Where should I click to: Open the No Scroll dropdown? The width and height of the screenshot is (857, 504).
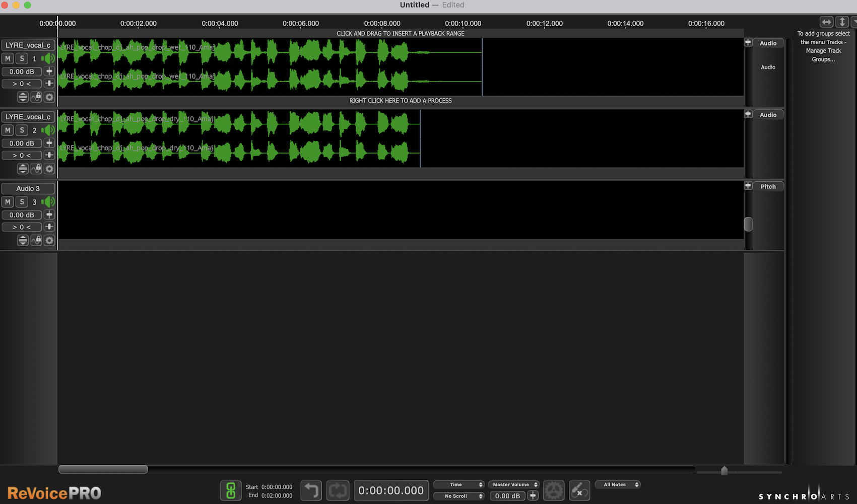(459, 496)
